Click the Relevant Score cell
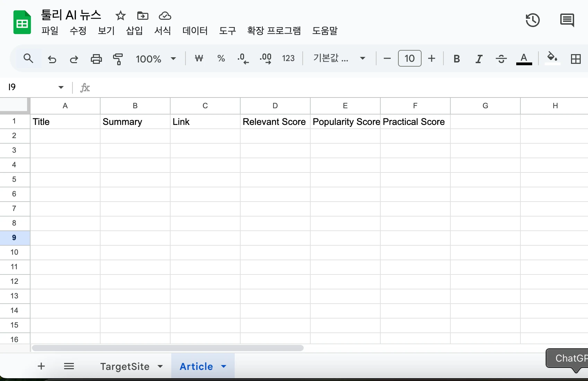 tap(275, 122)
